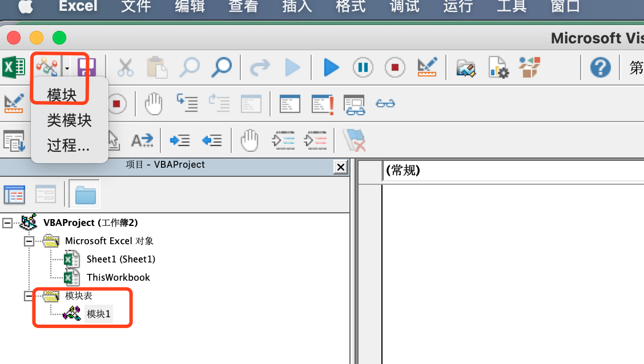Toggle Design Mode icon in top toolbar

pyautogui.click(x=426, y=67)
